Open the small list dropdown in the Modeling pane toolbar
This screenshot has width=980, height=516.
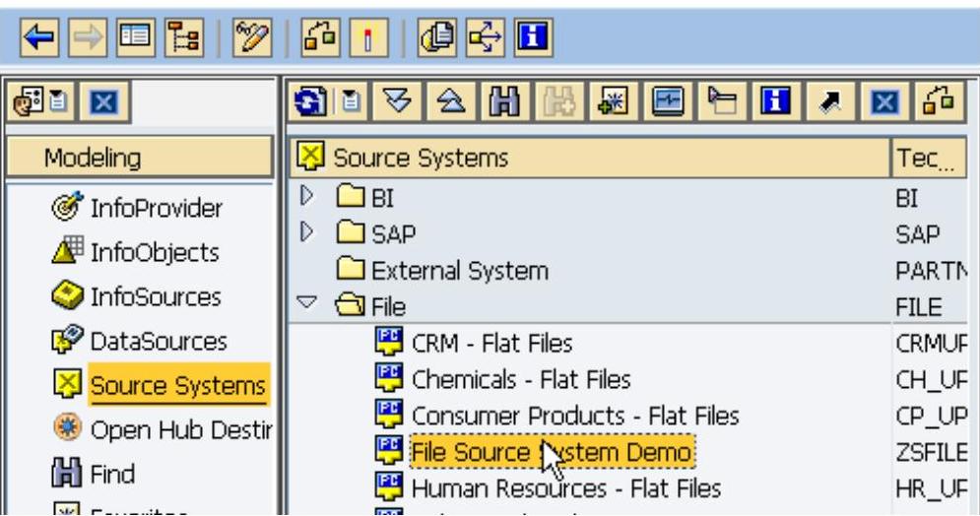click(58, 101)
